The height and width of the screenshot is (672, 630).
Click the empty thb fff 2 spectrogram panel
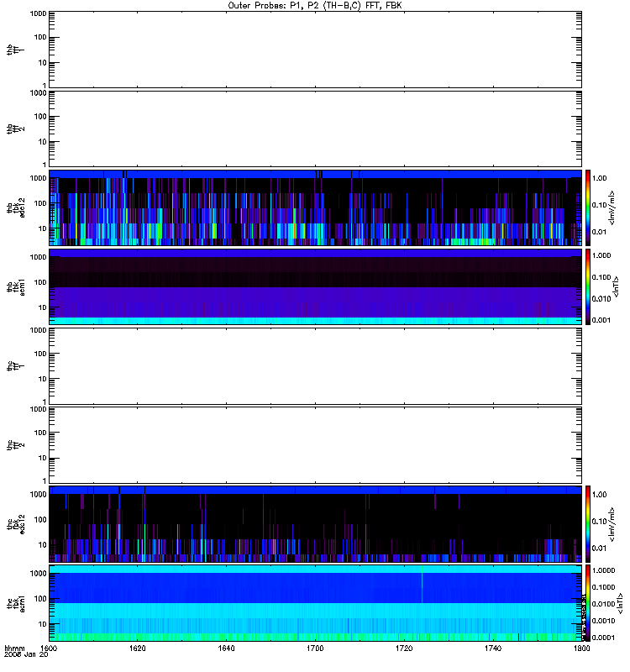pyautogui.click(x=316, y=129)
